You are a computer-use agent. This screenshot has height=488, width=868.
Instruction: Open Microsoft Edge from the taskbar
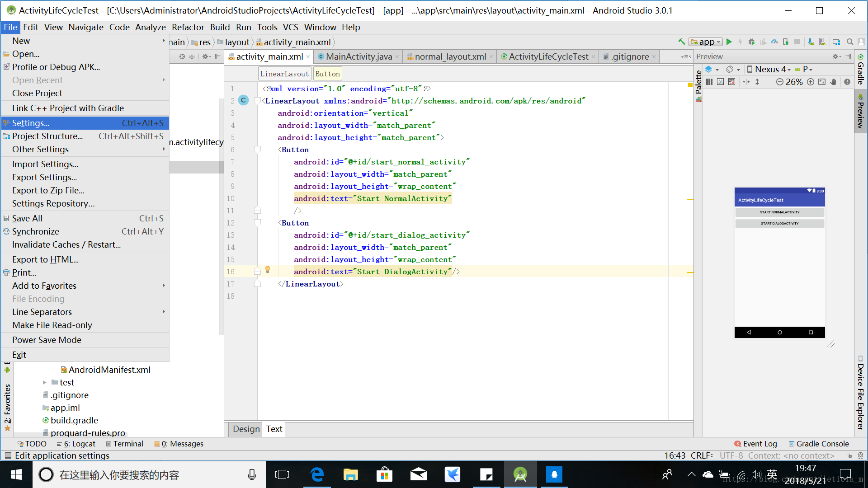[317, 474]
